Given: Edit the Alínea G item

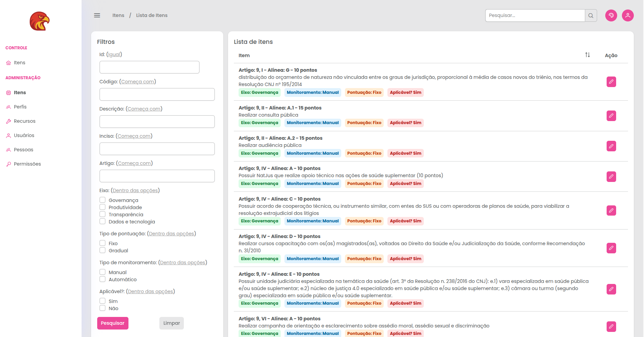Looking at the screenshot, I should tap(611, 82).
